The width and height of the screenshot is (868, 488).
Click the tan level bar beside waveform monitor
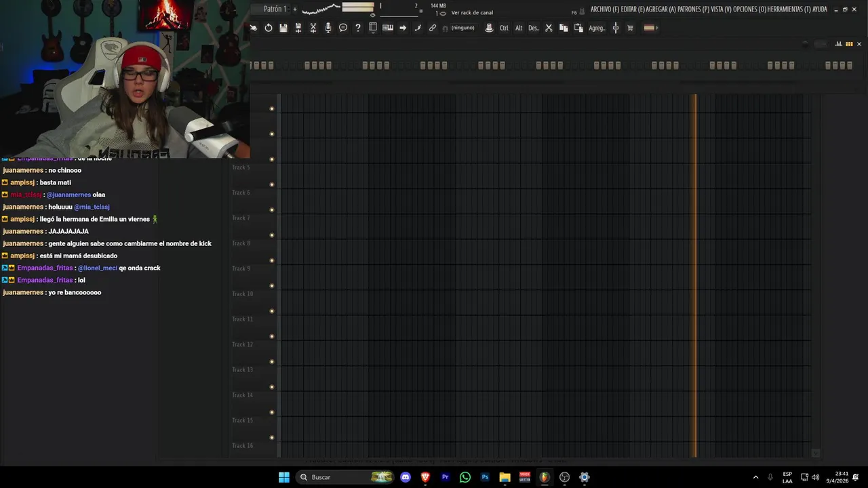click(x=358, y=7)
